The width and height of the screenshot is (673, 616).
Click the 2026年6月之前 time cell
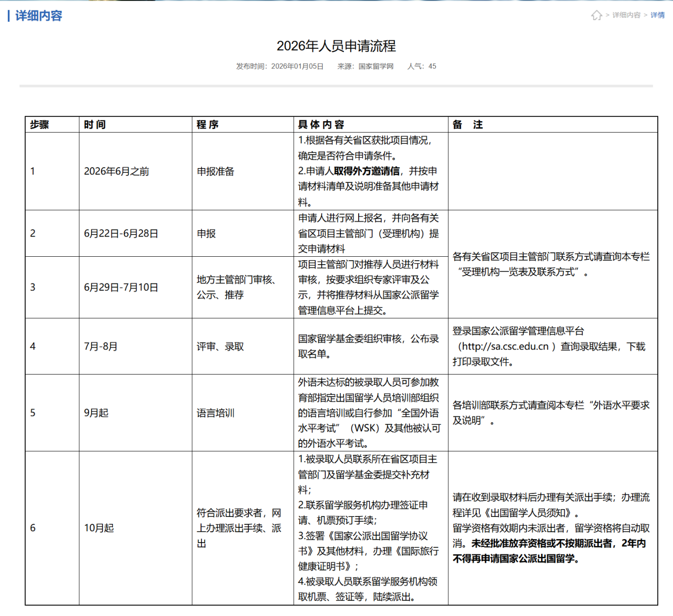pyautogui.click(x=116, y=171)
